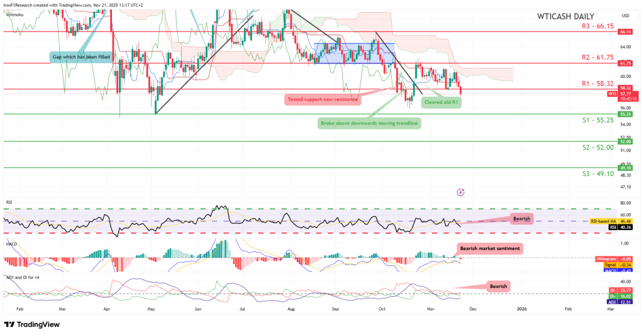Open the USD currency dropdown

coord(625,16)
